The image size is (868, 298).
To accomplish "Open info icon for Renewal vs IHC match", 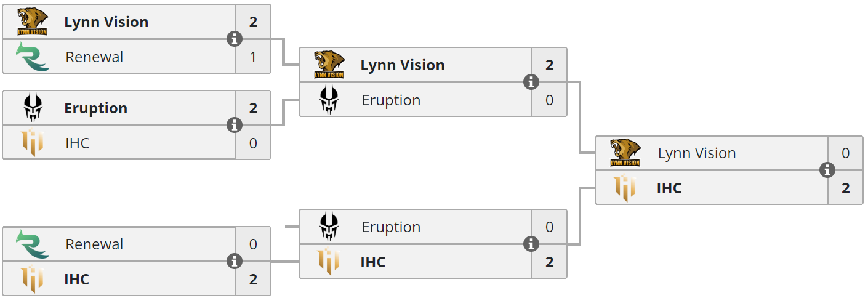I will pos(234,261).
